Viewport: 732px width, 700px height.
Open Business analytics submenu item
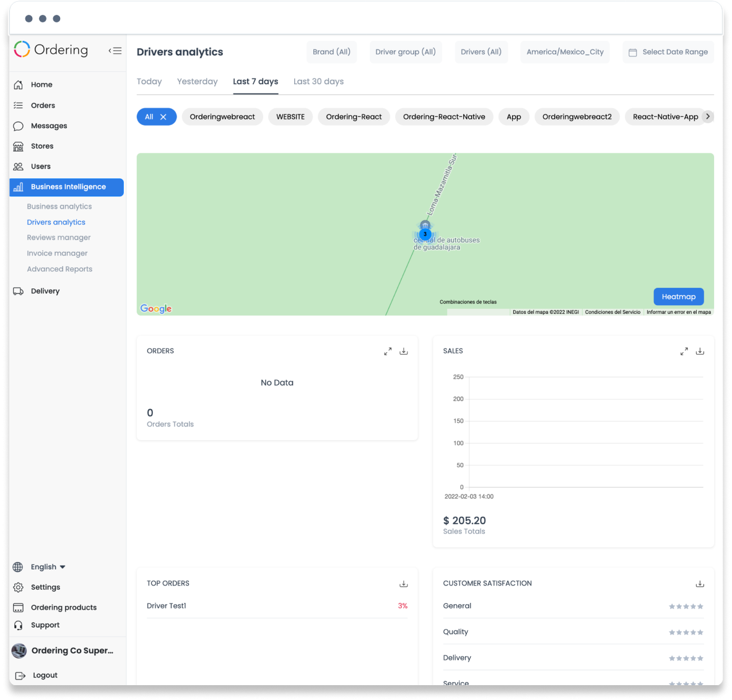59,206
